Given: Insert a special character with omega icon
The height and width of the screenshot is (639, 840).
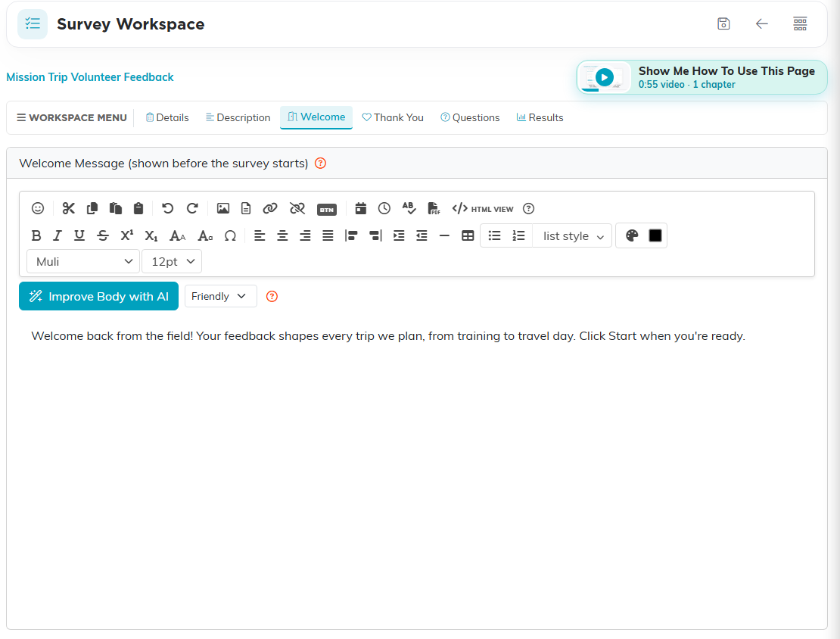Looking at the screenshot, I should click(x=230, y=236).
